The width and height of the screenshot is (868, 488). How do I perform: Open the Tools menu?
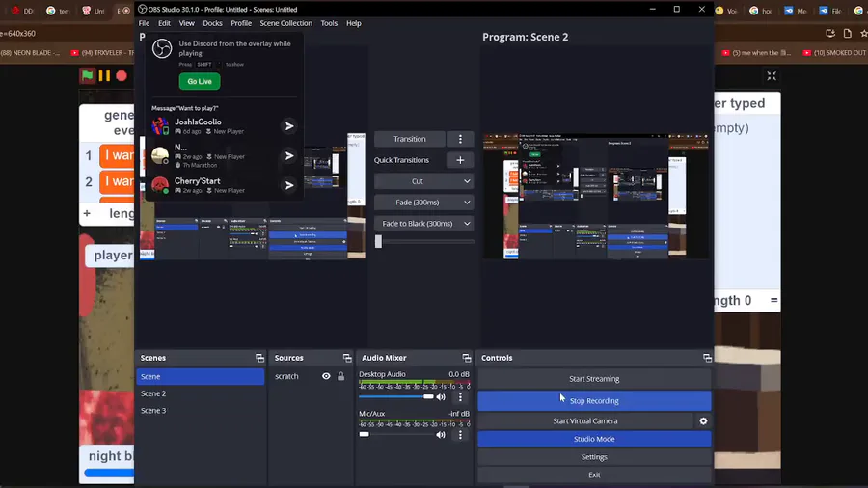coord(329,23)
